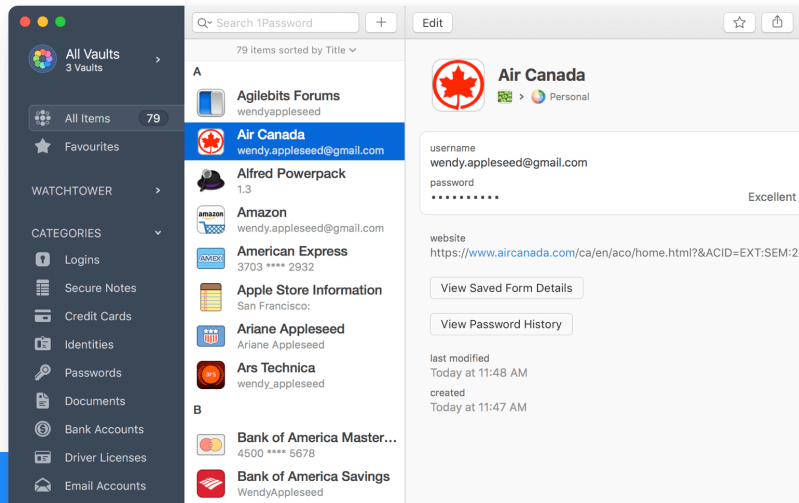
Task: Click the AMEX card icon in list
Action: click(x=210, y=258)
